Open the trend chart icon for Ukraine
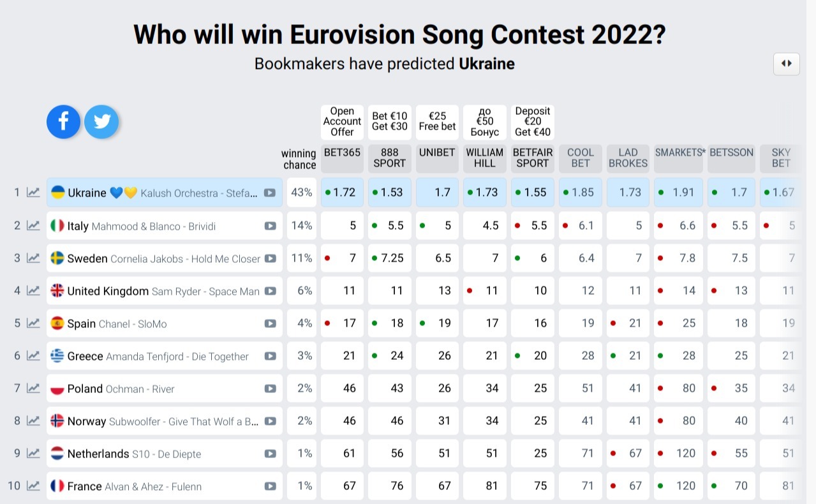 pos(33,193)
